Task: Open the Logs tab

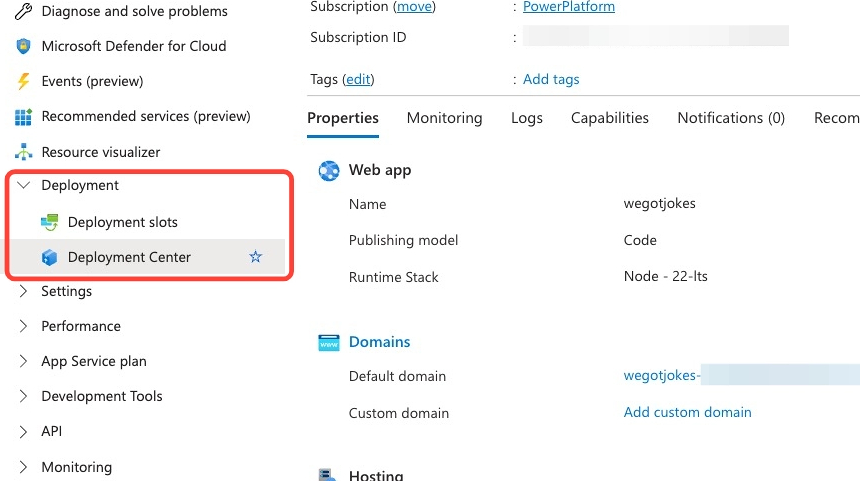Action: [x=526, y=118]
